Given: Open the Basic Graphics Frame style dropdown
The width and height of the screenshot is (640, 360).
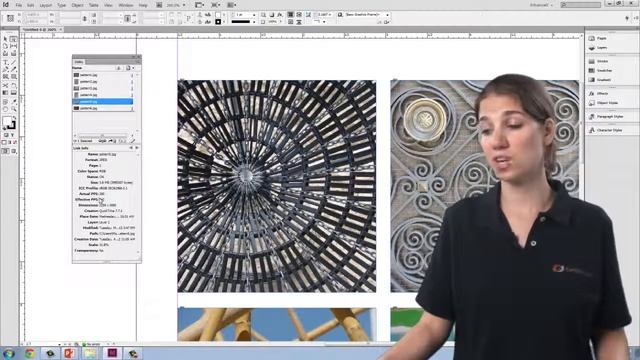Looking at the screenshot, I should click(387, 15).
